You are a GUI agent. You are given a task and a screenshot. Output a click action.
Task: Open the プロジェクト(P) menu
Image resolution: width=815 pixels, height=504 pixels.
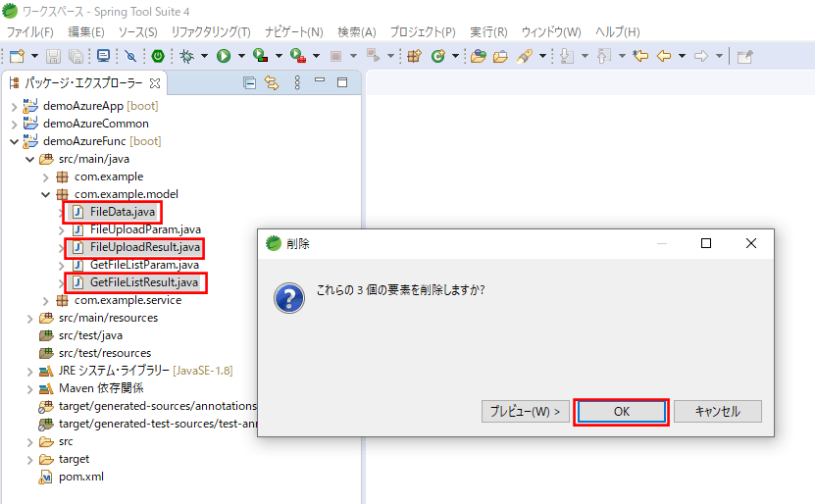423,32
